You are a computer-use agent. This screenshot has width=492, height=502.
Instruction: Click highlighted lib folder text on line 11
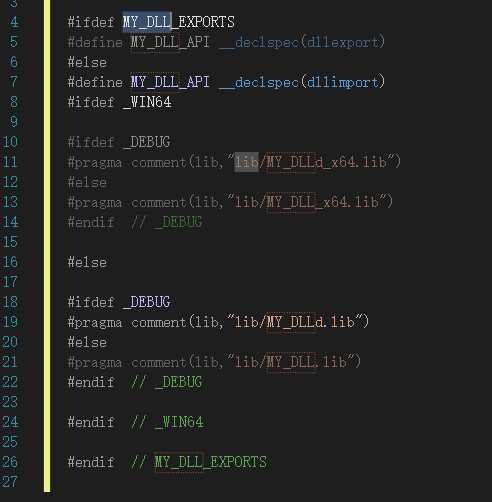pyautogui.click(x=246, y=162)
